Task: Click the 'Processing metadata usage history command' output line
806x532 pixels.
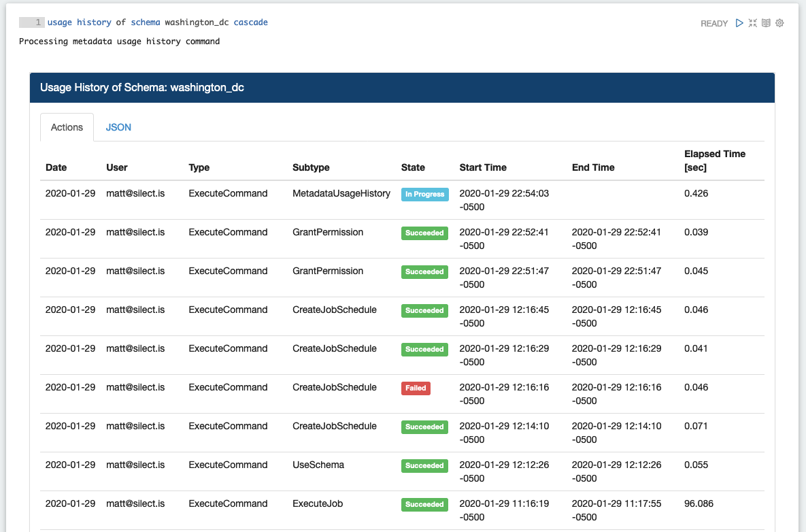Action: click(119, 41)
